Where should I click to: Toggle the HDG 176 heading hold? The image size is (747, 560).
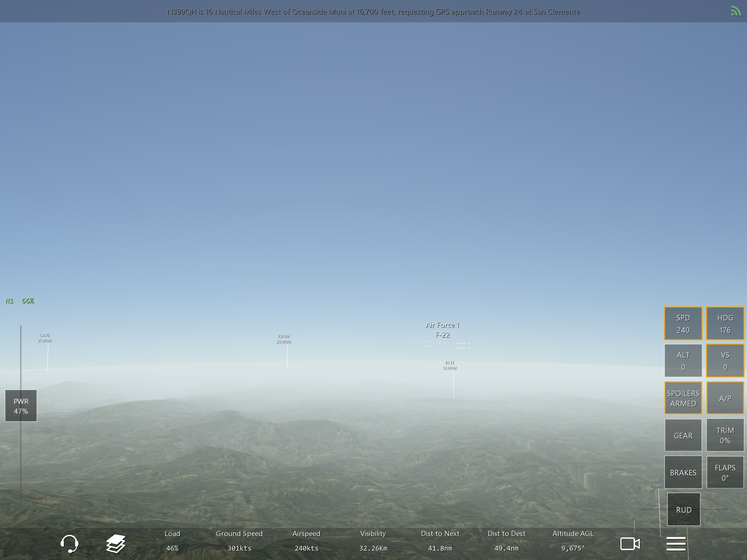(x=725, y=324)
